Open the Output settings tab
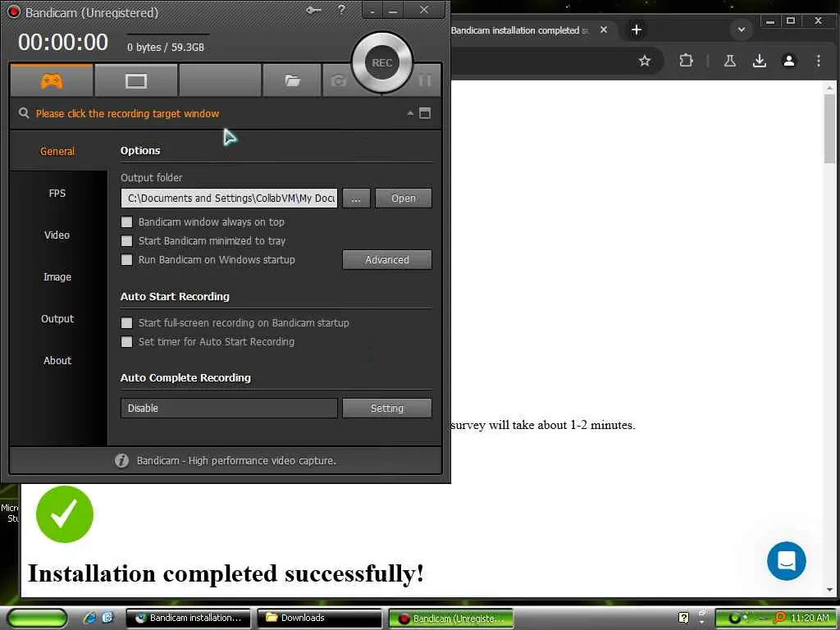The width and height of the screenshot is (840, 630). (57, 318)
